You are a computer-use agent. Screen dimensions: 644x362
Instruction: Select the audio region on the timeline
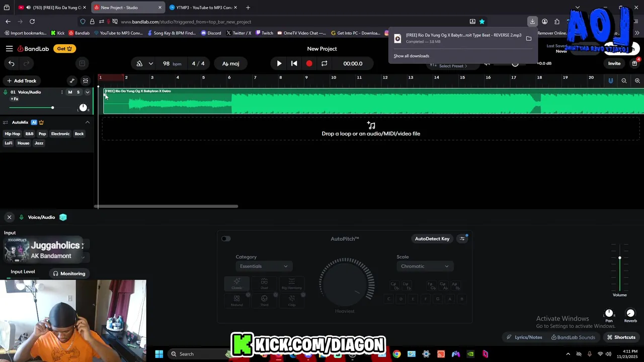373,101
